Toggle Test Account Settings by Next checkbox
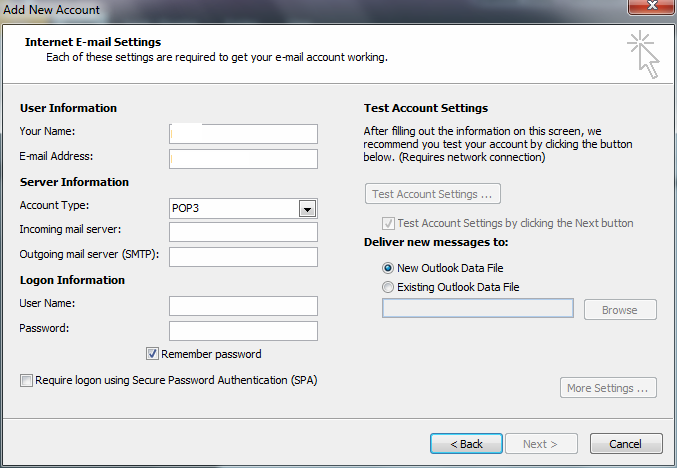This screenshot has width=677, height=468. pos(388,223)
